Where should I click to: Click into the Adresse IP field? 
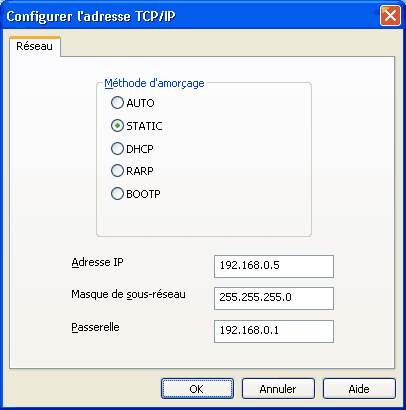[x=274, y=266]
